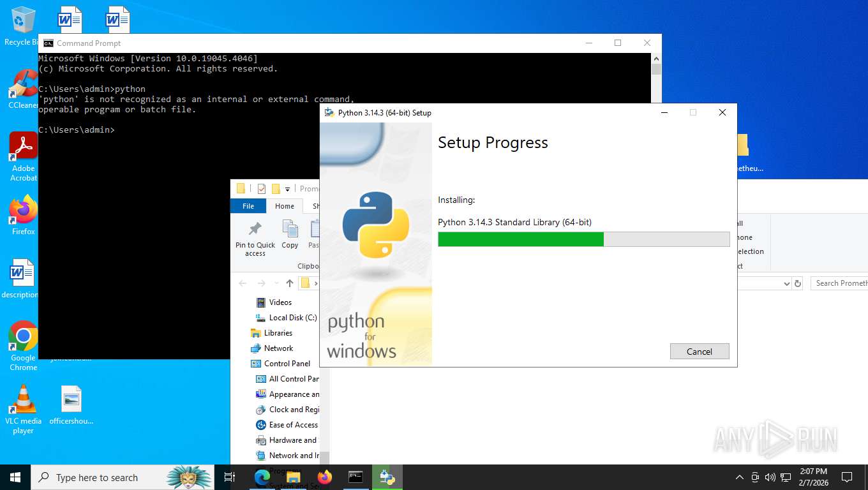Image resolution: width=868 pixels, height=490 pixels.
Task: Click Invert selection in Explorer ribbon
Action: click(x=751, y=251)
